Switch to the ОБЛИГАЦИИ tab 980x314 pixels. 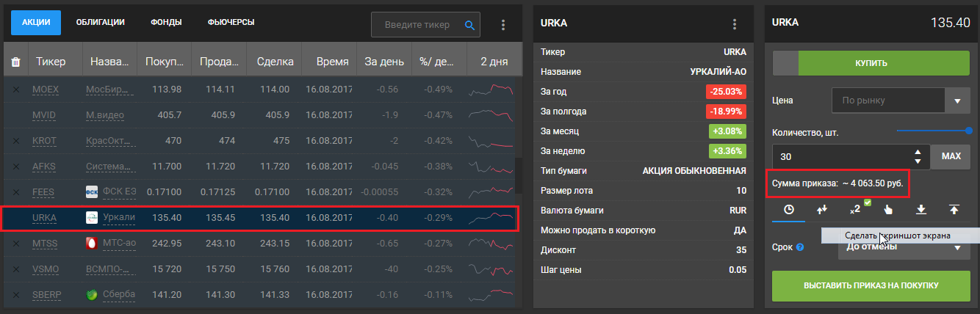(101, 23)
